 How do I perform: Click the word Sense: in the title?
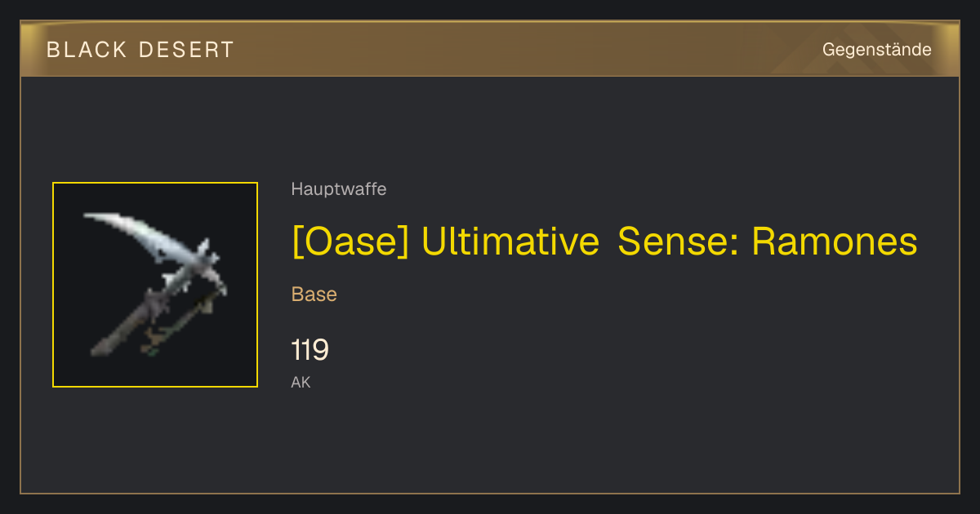678,241
